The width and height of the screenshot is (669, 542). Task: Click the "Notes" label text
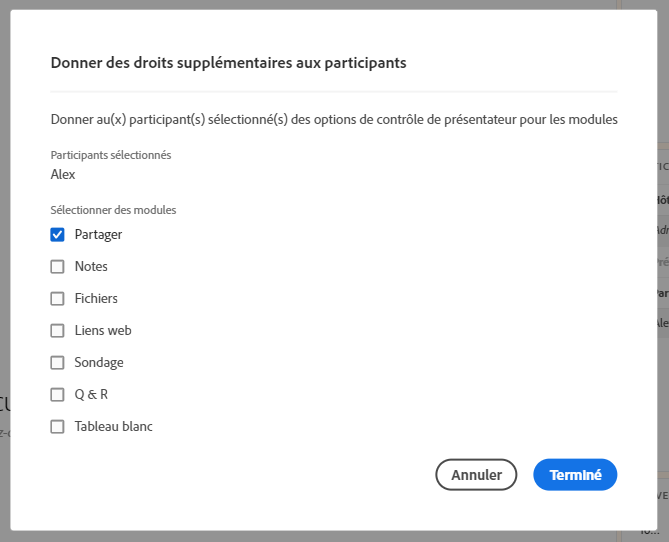pyautogui.click(x=91, y=267)
